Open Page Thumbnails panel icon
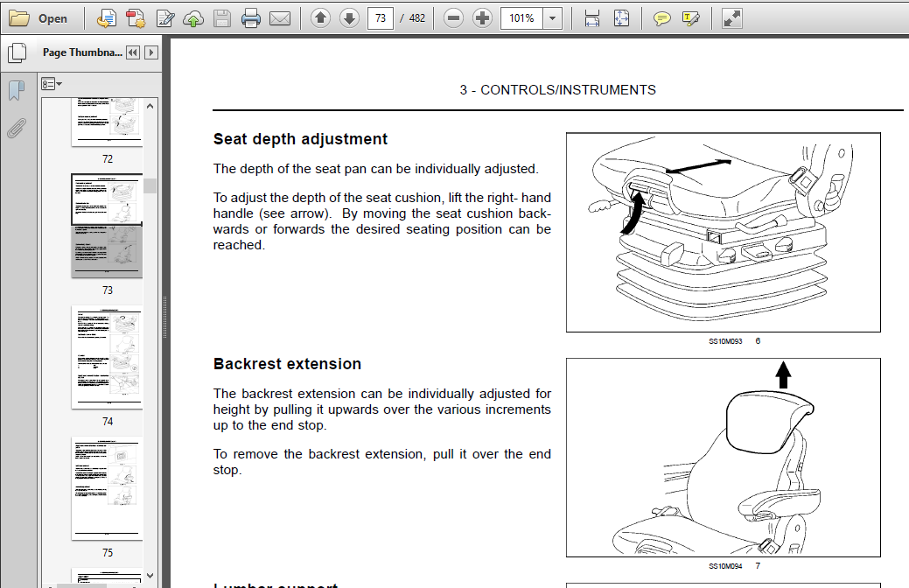Screen dimensions: 909x588 coord(17,53)
